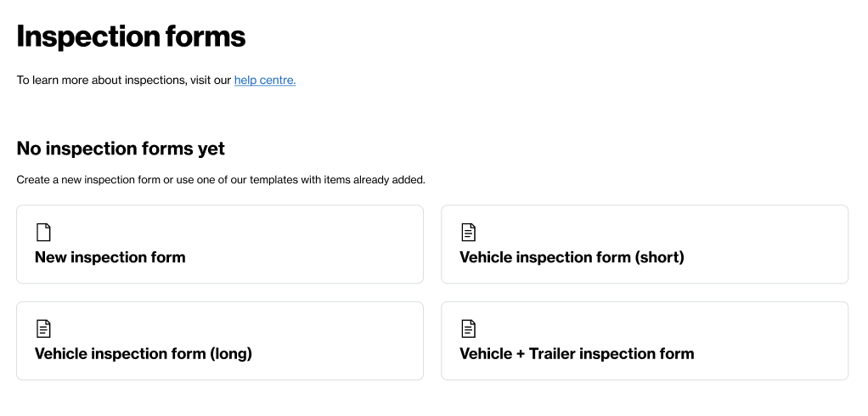868x416 pixels.
Task: Choose 'Vehicle inspection form (short)' template title
Action: tap(572, 257)
